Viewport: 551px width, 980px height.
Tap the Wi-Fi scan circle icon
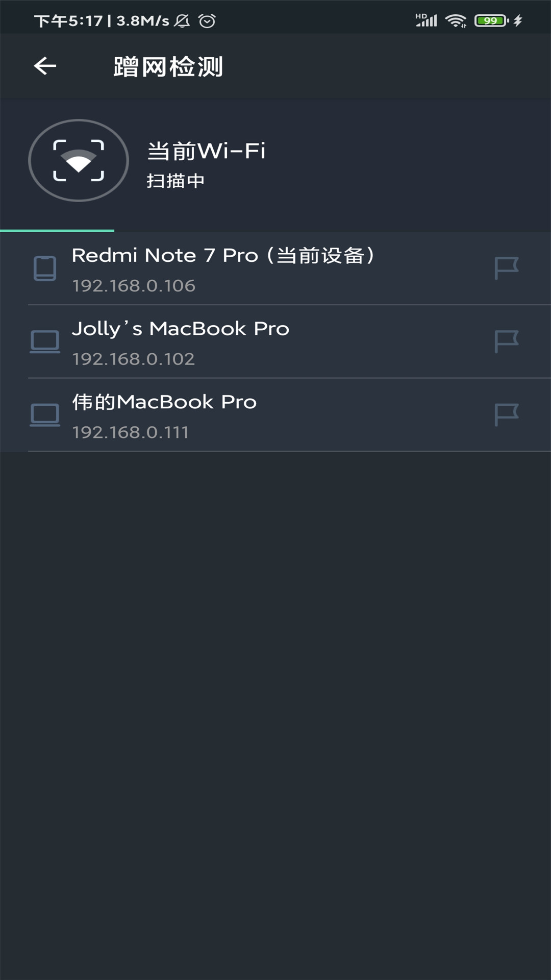tap(79, 160)
